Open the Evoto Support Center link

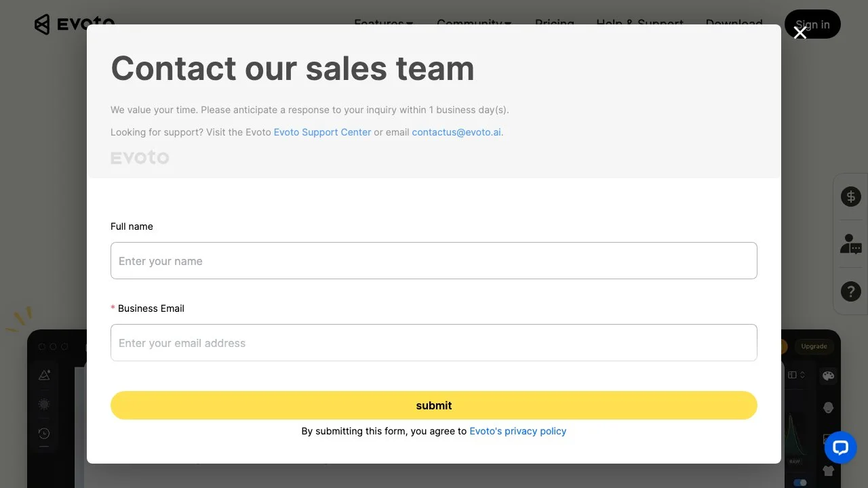click(322, 132)
